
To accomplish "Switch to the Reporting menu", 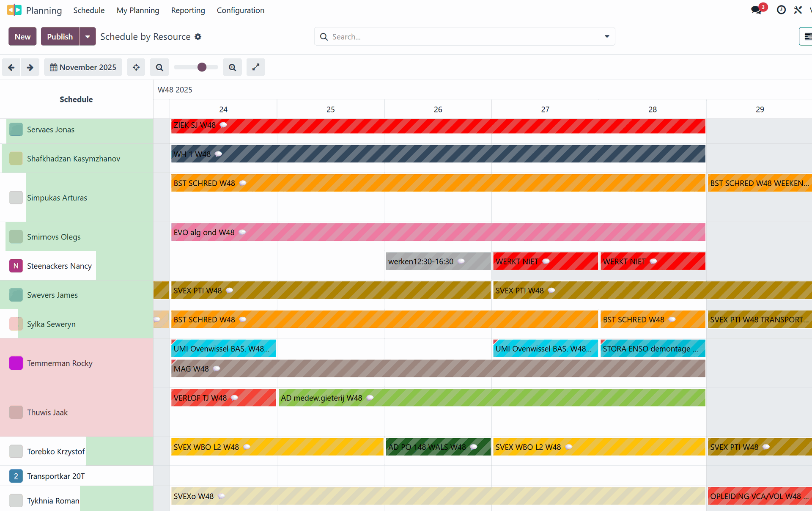I will (188, 10).
